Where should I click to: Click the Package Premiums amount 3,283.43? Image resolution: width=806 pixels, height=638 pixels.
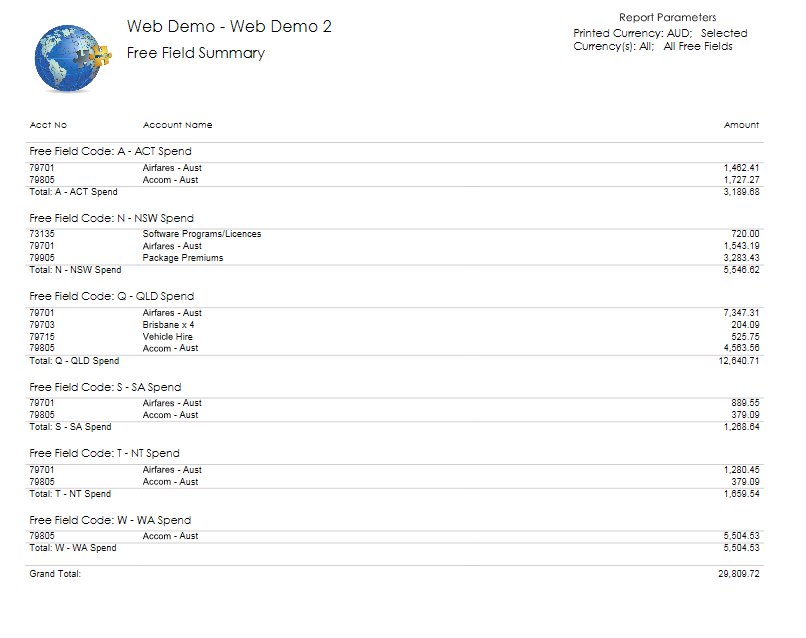[x=741, y=258]
